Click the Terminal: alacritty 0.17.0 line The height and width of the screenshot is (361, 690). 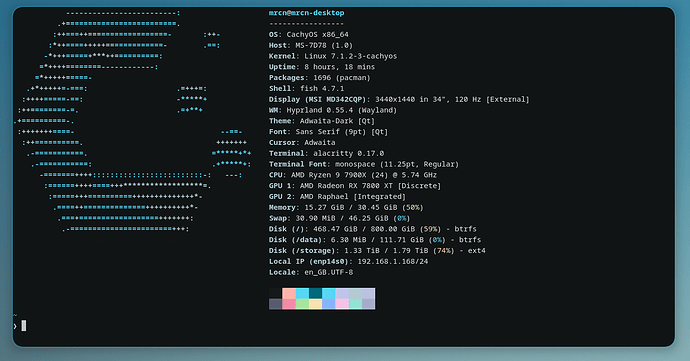[327, 153]
